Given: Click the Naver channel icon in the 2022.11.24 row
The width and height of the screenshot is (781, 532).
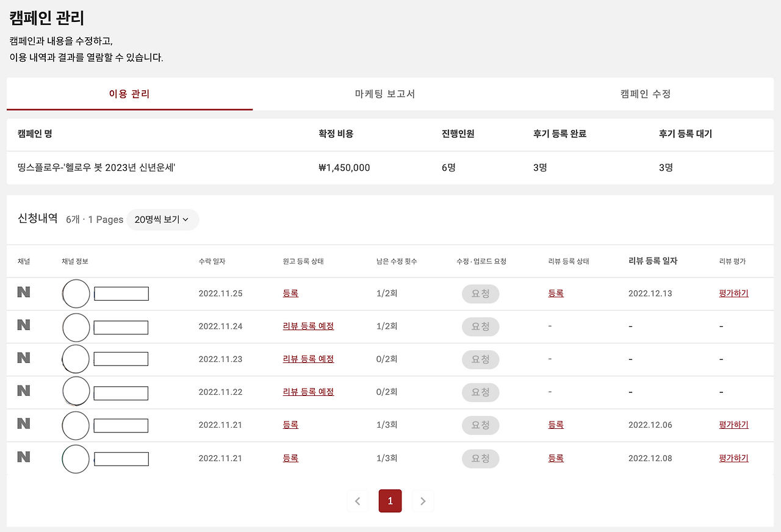Looking at the screenshot, I should pos(23,326).
